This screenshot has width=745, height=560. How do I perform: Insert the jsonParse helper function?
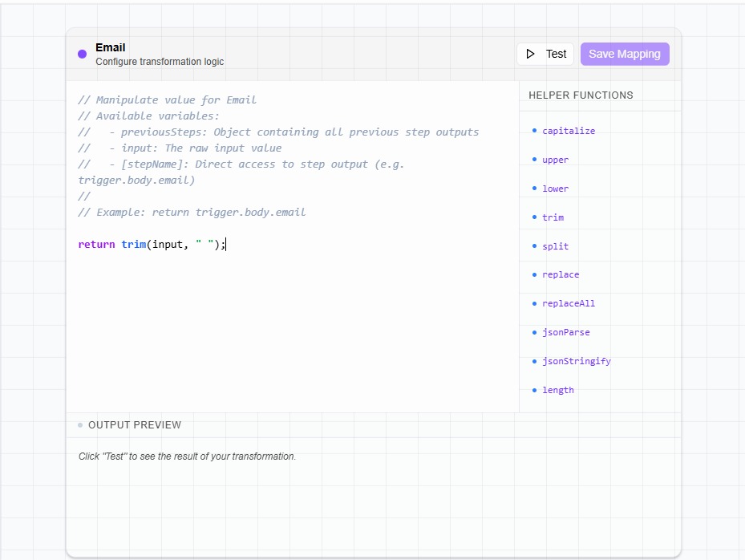(x=567, y=331)
